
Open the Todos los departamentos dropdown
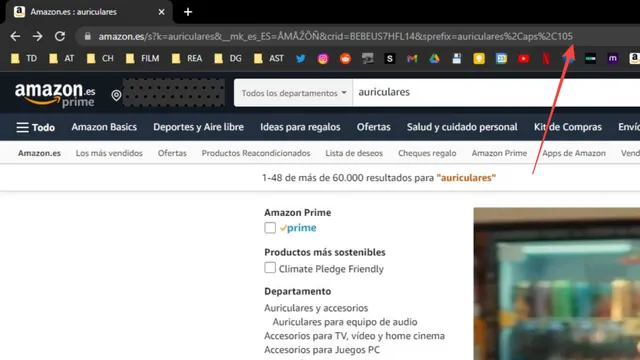[x=293, y=93]
